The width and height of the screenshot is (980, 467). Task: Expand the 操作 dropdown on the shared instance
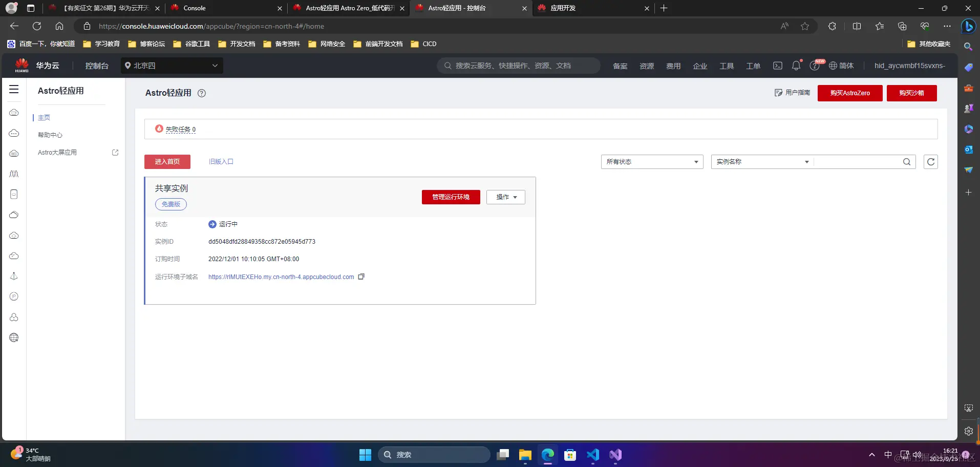[506, 197]
